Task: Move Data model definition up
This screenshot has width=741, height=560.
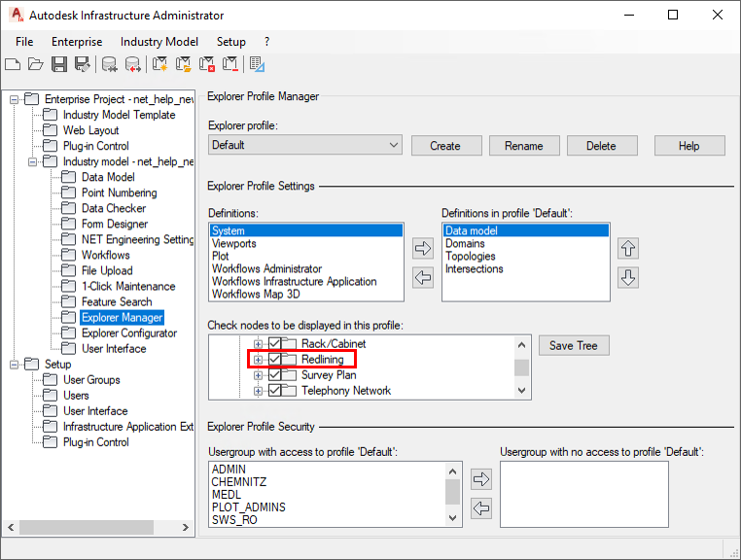Action: [x=628, y=248]
